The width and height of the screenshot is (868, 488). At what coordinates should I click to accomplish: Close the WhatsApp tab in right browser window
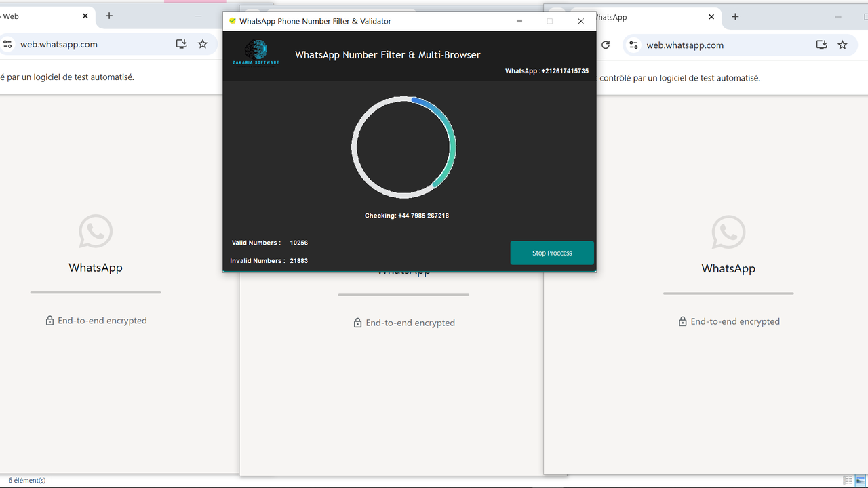(711, 17)
